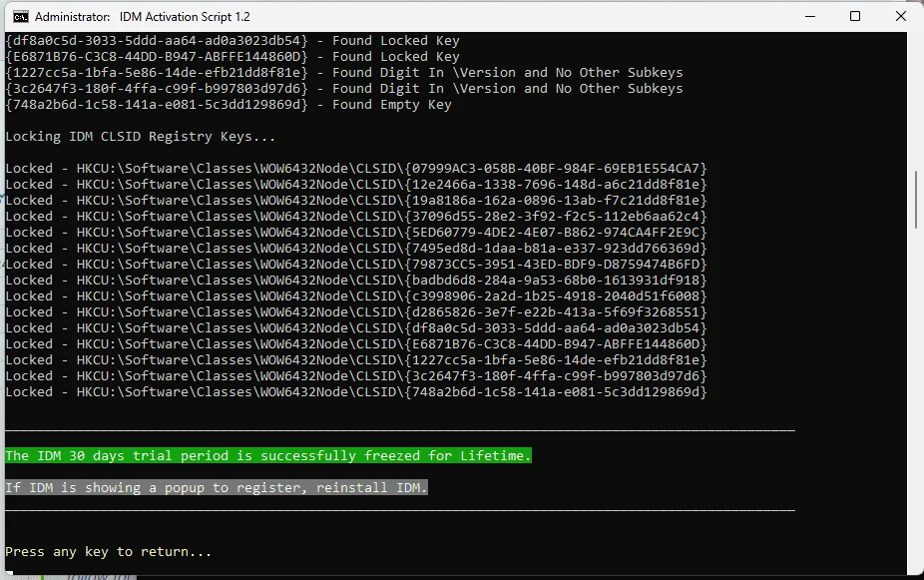Click the Locked line with 3c2647f3 key
924x580 pixels.
pos(356,376)
